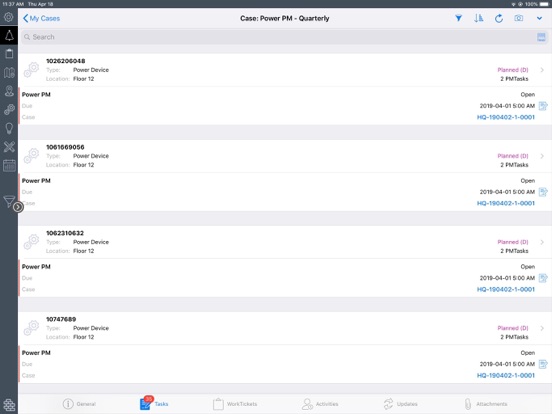The height and width of the screenshot is (414, 552).
Task: Select device number 1062310632
Action: (x=65, y=233)
